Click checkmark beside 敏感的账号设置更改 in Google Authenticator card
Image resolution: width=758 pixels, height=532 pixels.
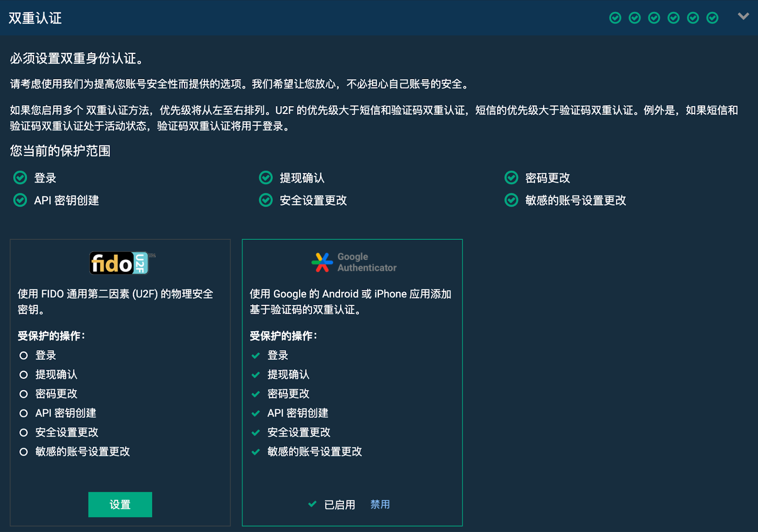(x=256, y=452)
